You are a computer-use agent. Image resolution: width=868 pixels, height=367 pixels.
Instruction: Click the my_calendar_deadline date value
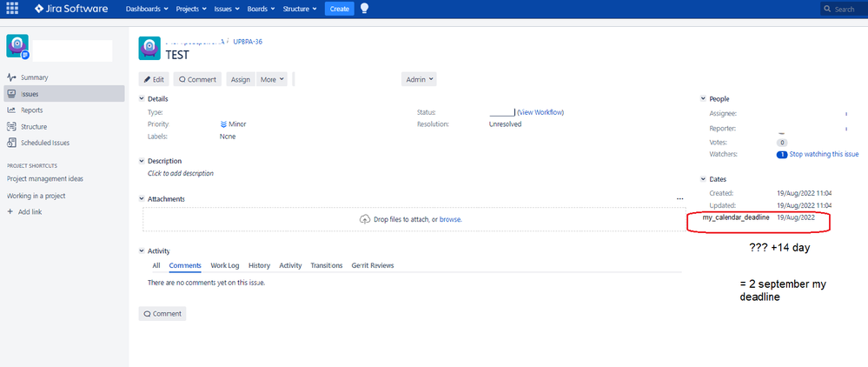(x=796, y=218)
